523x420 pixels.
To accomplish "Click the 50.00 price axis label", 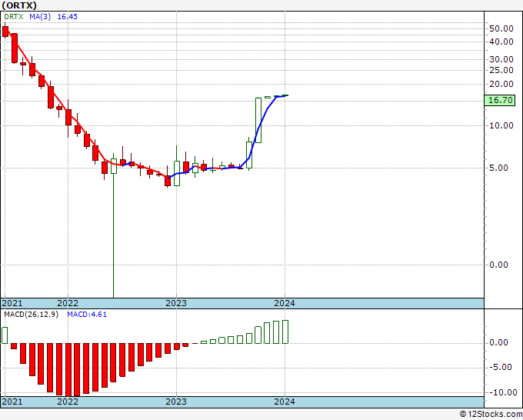I will coord(501,28).
